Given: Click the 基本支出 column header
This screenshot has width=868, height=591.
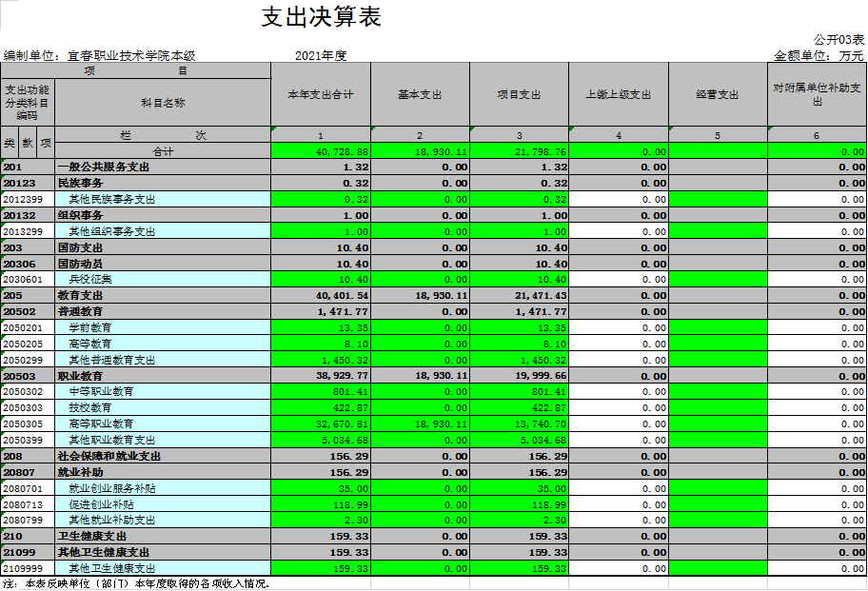Looking at the screenshot, I should [420, 95].
